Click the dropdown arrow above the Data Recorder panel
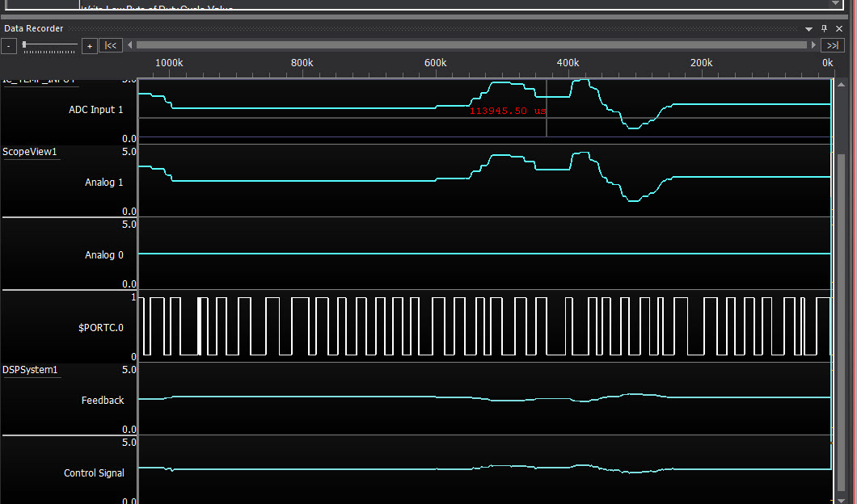 click(x=835, y=3)
